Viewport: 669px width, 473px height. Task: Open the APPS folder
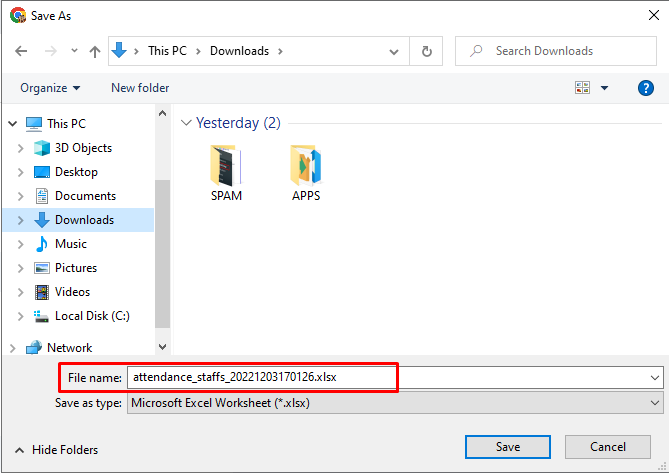[306, 173]
